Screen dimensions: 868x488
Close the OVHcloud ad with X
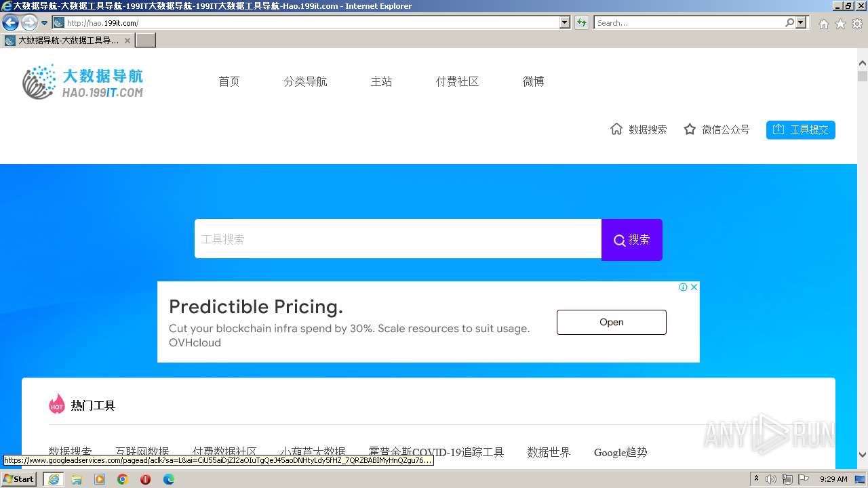click(x=694, y=287)
